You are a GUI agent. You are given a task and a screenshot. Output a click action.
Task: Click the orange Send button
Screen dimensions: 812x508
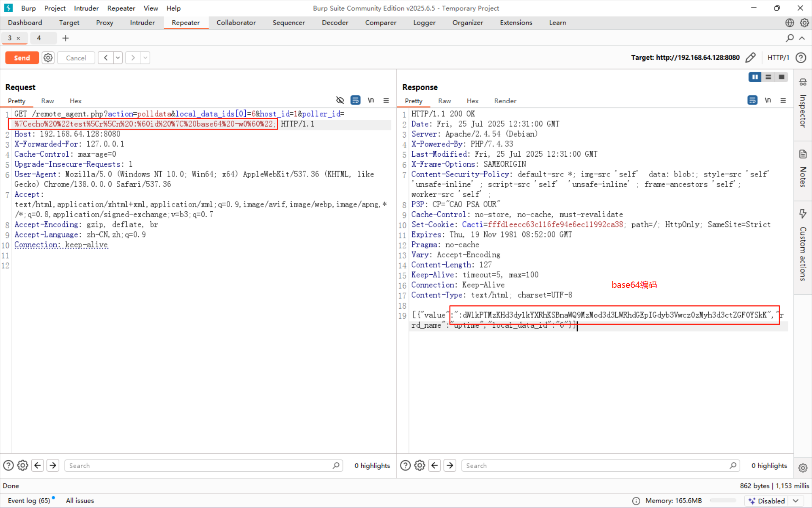(x=22, y=58)
